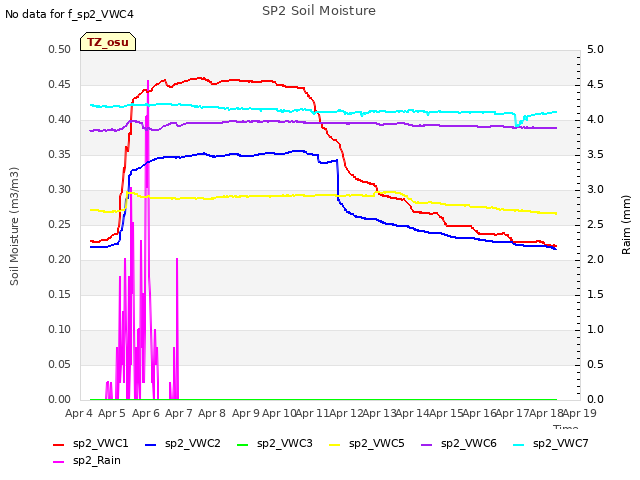Click the Soil Moisture (m3/m3) axis label
Screen dimensions: 640x480
tap(14, 226)
